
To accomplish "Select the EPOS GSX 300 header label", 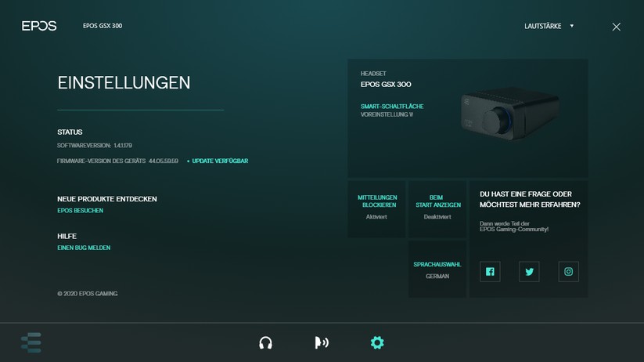I will coord(103,26).
